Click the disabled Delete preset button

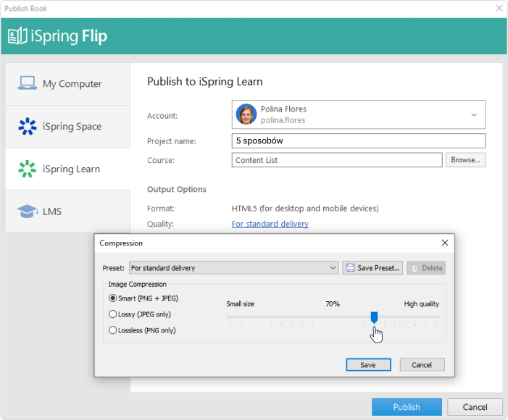(426, 268)
